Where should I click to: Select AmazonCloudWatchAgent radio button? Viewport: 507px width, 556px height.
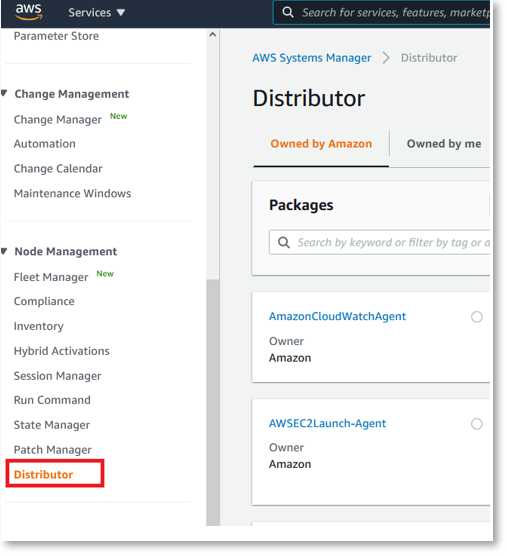[477, 317]
